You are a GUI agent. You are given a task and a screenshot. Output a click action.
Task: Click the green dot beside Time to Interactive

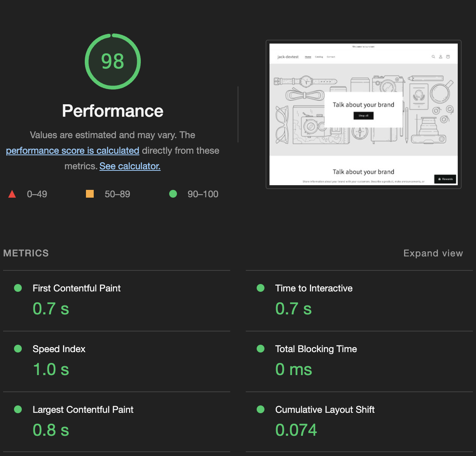coord(261,288)
